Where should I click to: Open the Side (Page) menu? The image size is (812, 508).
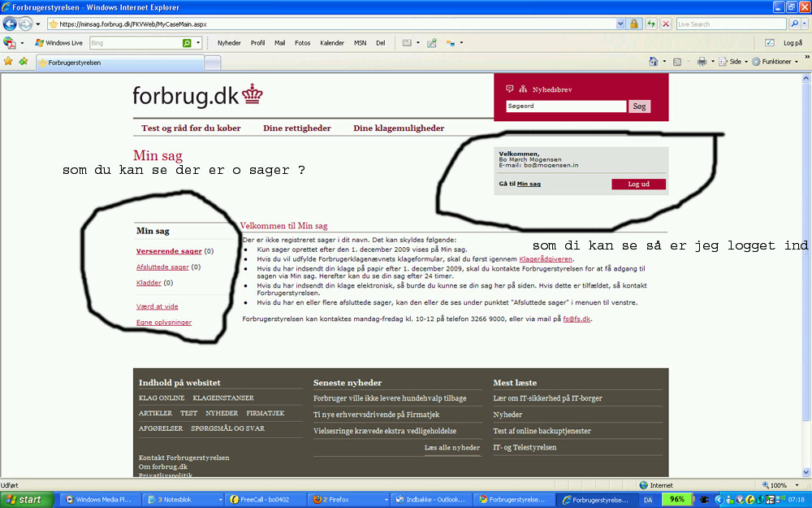[732, 62]
